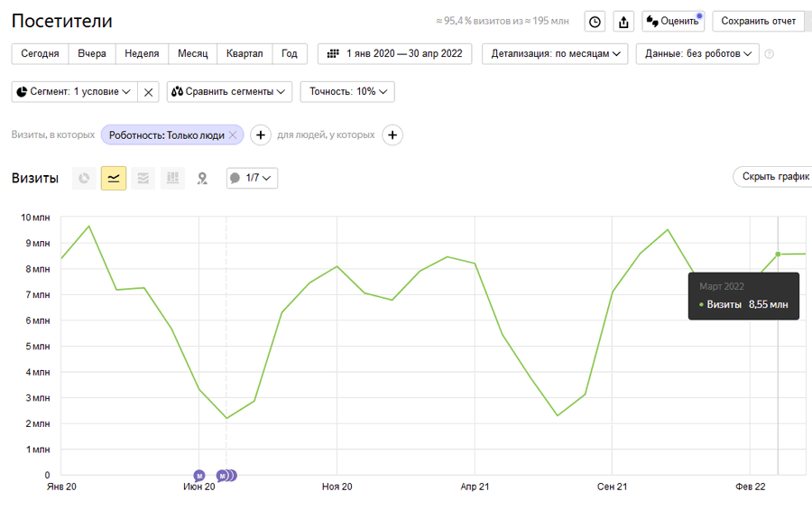Expand the 'Сравнить сегменты' dropdown
The image size is (812, 510).
pyautogui.click(x=229, y=91)
